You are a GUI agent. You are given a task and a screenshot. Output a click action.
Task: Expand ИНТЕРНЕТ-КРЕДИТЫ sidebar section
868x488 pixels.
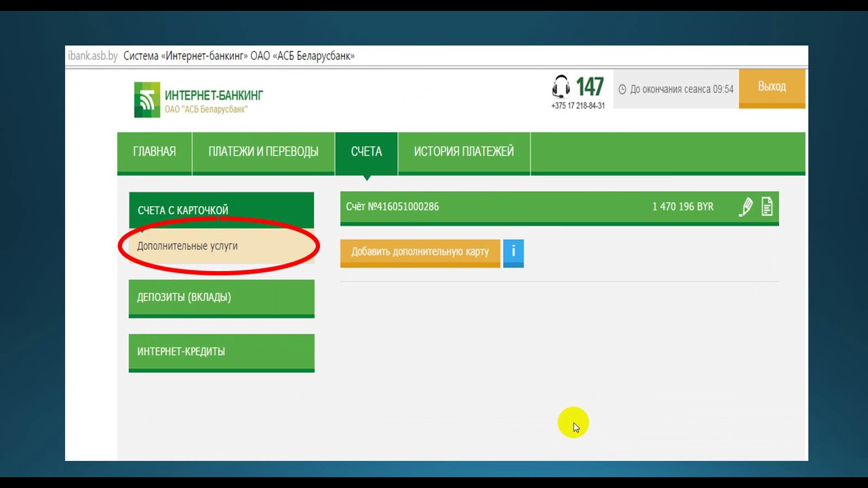[x=222, y=352]
